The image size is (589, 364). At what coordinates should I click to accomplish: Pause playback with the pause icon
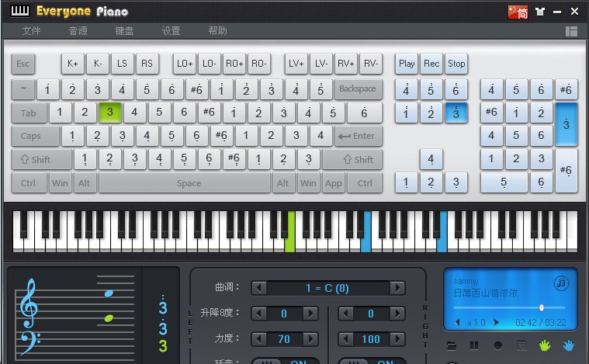tap(474, 345)
